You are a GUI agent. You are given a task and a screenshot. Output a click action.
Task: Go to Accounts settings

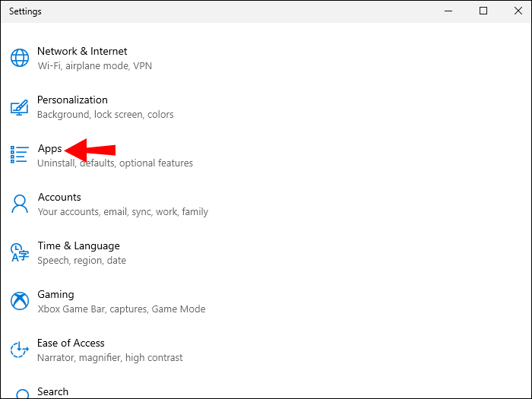click(x=59, y=197)
